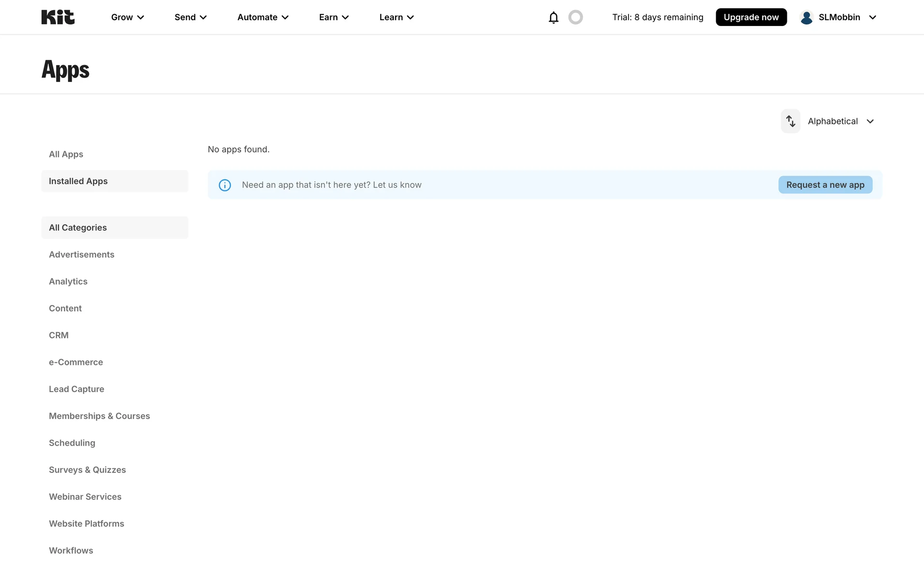Click the Kit logo
Viewport: 924px width, 578px height.
[x=58, y=17]
